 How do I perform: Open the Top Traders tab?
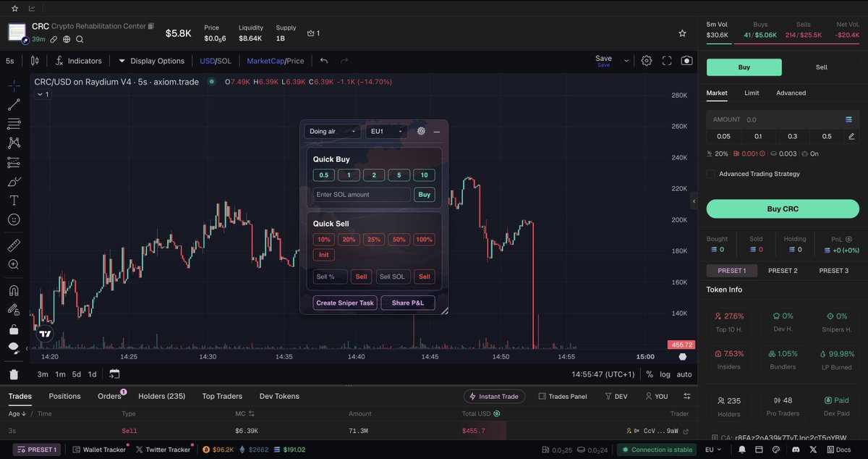(222, 396)
